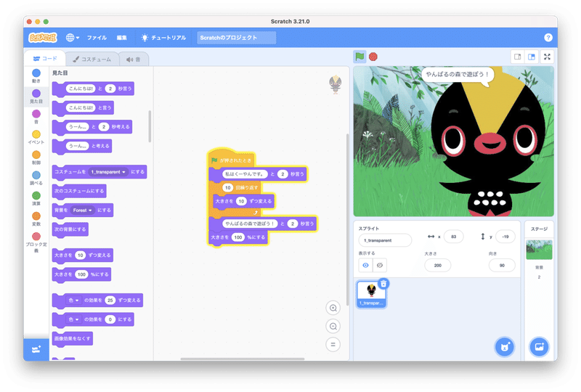Screen dimensions: 581x392
Task: Switch to large stage layout
Action: point(532,57)
